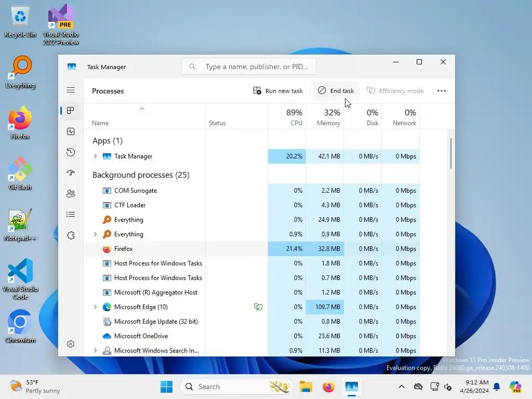Open Firefox from the taskbar
Screen dimensions: 532x399
click(328, 387)
